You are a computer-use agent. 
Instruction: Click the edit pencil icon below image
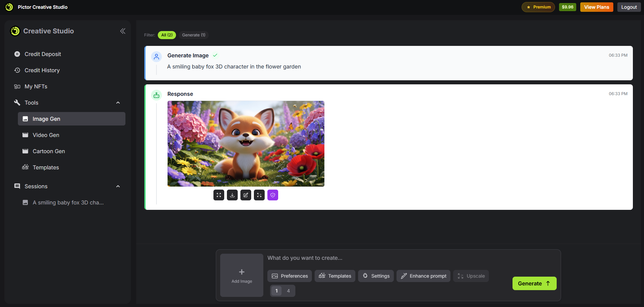(246, 195)
